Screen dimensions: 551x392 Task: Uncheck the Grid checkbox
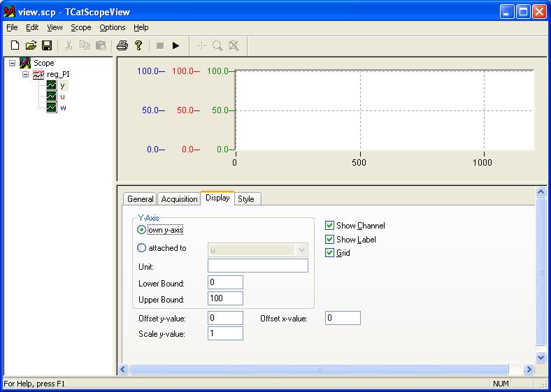click(x=329, y=253)
